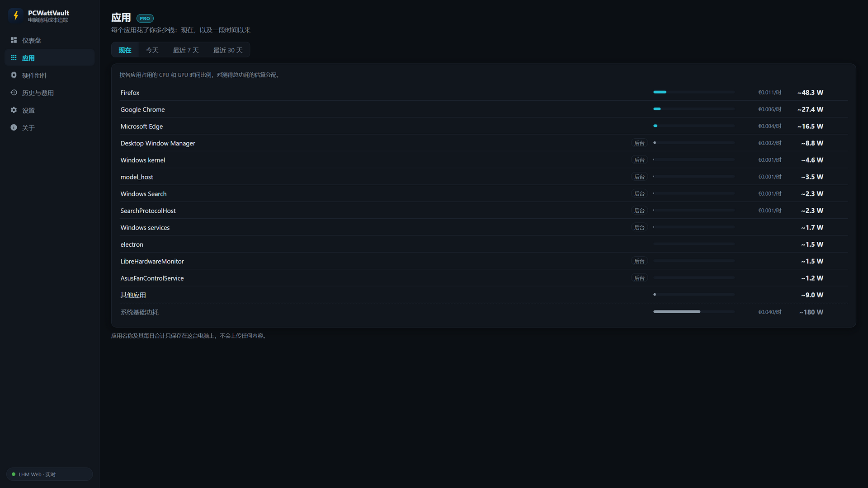
Task: Open 仪表盘 in the sidebar
Action: 49,40
